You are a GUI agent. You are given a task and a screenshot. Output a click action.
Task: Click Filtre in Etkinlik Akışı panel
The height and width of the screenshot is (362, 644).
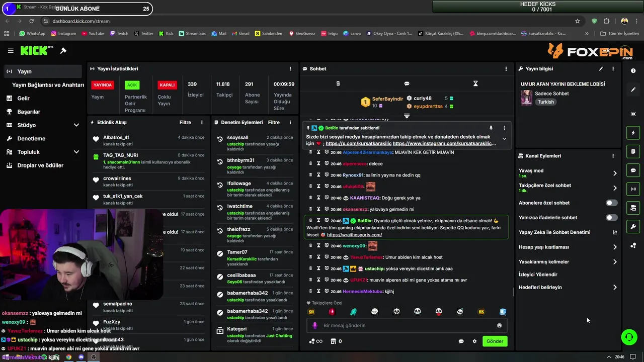click(185, 122)
